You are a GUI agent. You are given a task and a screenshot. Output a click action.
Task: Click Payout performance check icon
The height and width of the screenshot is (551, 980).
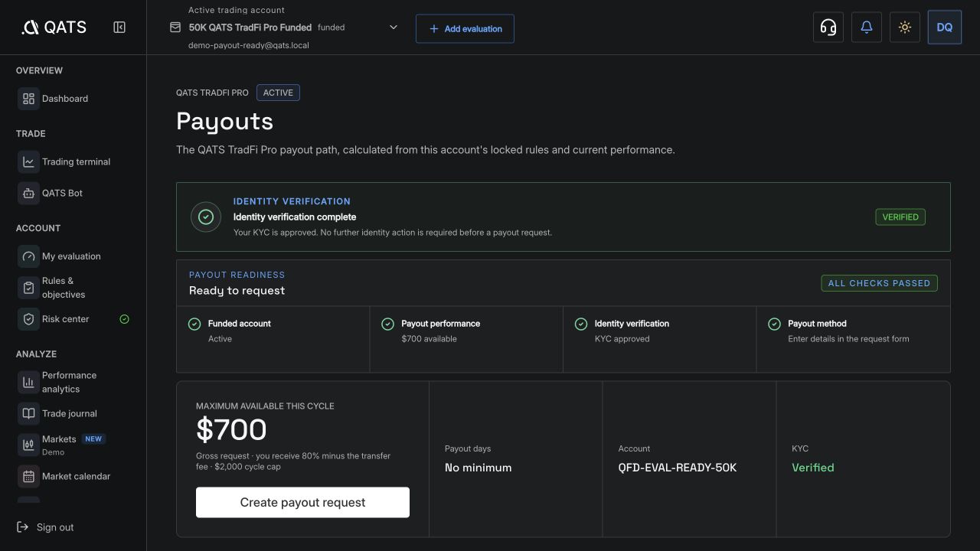pyautogui.click(x=387, y=324)
